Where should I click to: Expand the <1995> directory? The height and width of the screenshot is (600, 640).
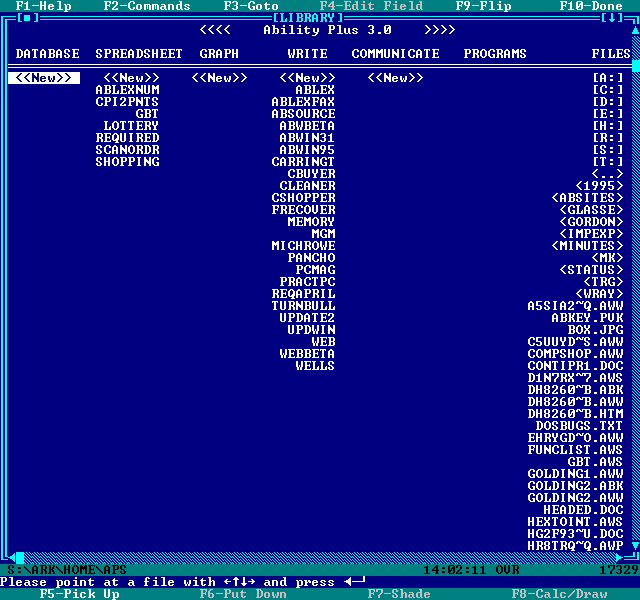(x=599, y=186)
